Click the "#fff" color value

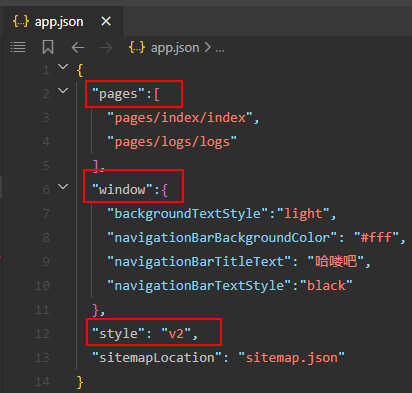pos(376,238)
